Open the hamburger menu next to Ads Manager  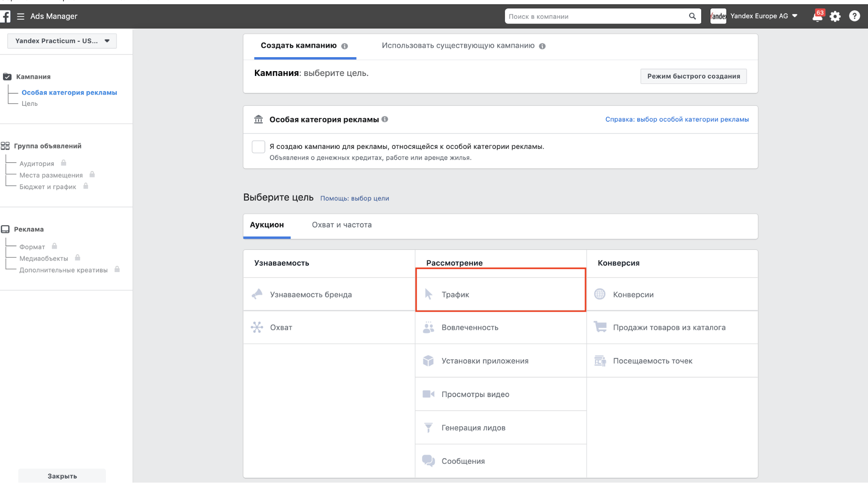[20, 16]
